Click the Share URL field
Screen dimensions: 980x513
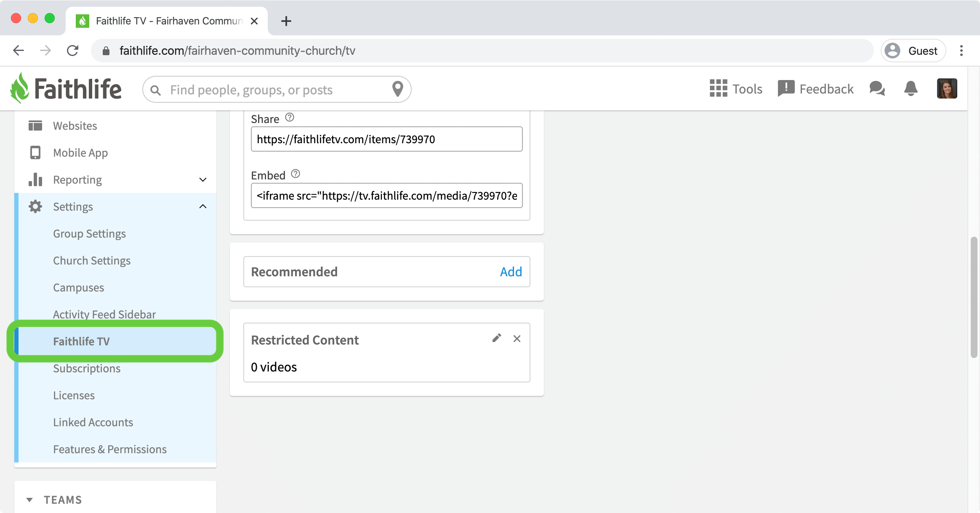coord(386,139)
